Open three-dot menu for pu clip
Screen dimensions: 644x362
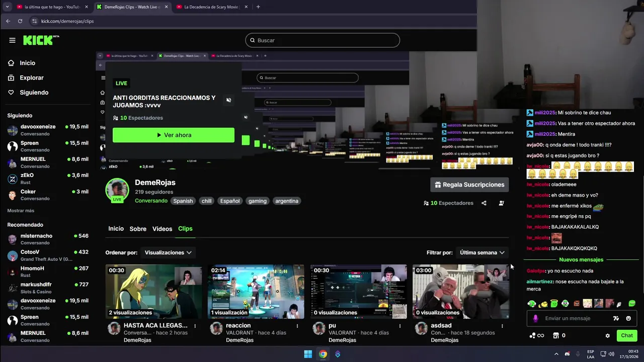click(400, 326)
